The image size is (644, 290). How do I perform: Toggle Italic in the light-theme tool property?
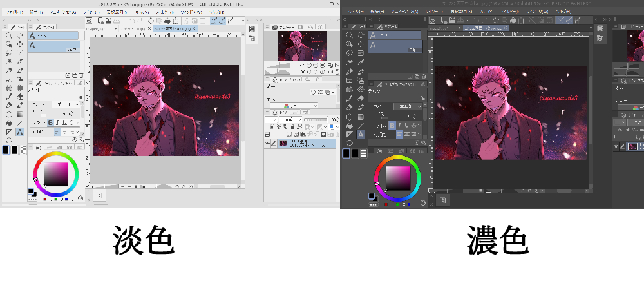[x=57, y=122]
